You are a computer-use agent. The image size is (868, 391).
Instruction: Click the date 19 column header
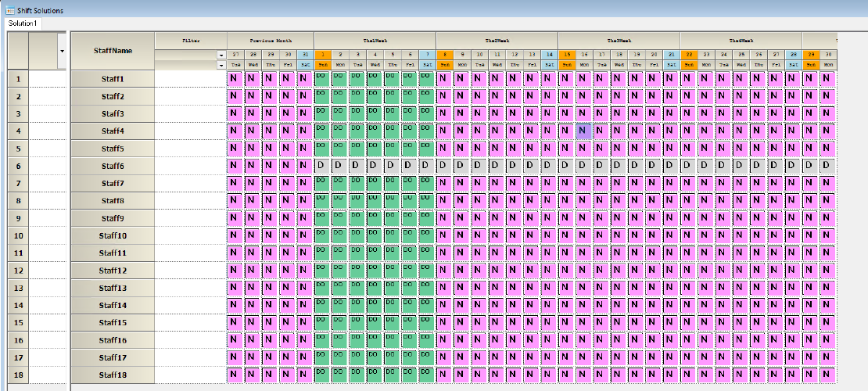coord(636,55)
